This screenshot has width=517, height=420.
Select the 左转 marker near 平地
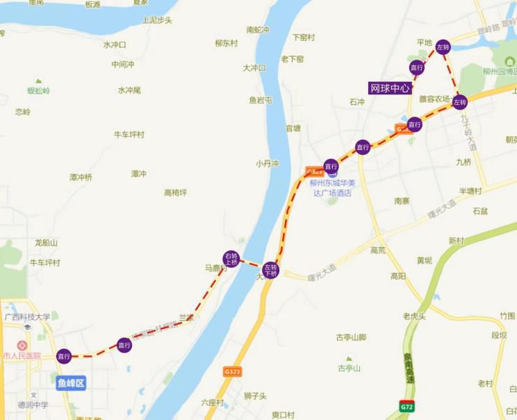coord(443,47)
